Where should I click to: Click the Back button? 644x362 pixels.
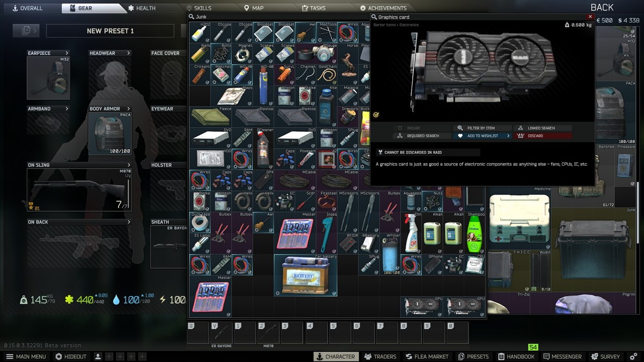(x=602, y=7)
